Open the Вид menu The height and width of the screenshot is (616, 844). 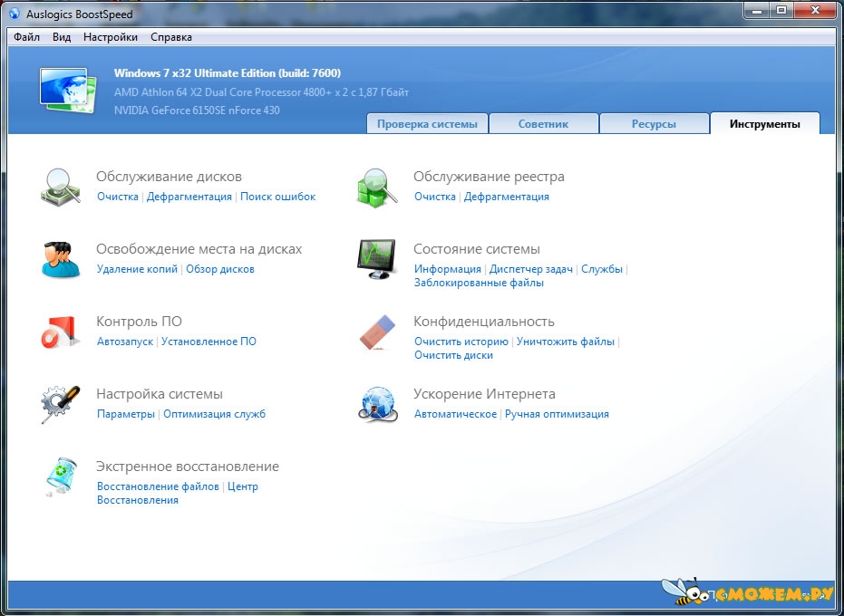(62, 37)
